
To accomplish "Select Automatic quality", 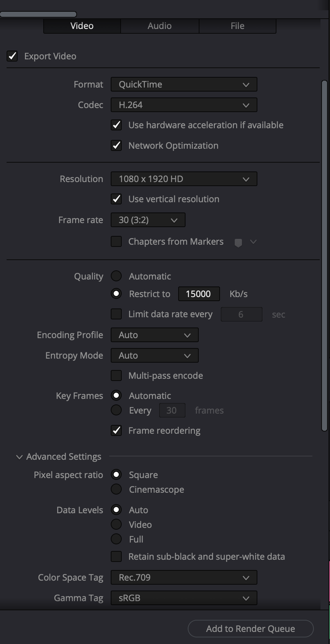I will coord(116,276).
